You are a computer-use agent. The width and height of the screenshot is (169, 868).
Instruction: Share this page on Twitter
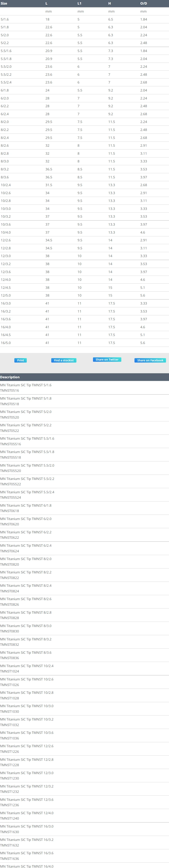click(x=107, y=360)
